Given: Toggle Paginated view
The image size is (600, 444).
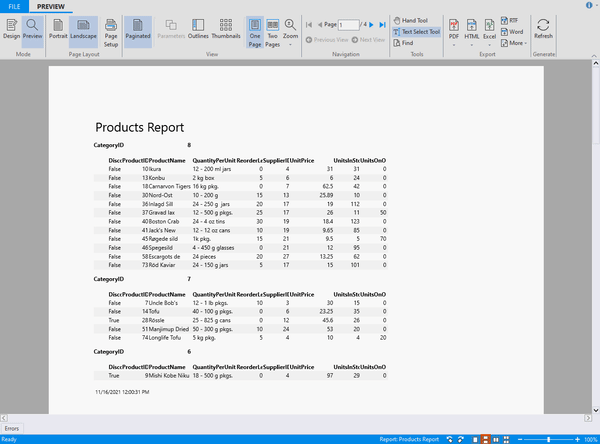Looking at the screenshot, I should point(139,28).
